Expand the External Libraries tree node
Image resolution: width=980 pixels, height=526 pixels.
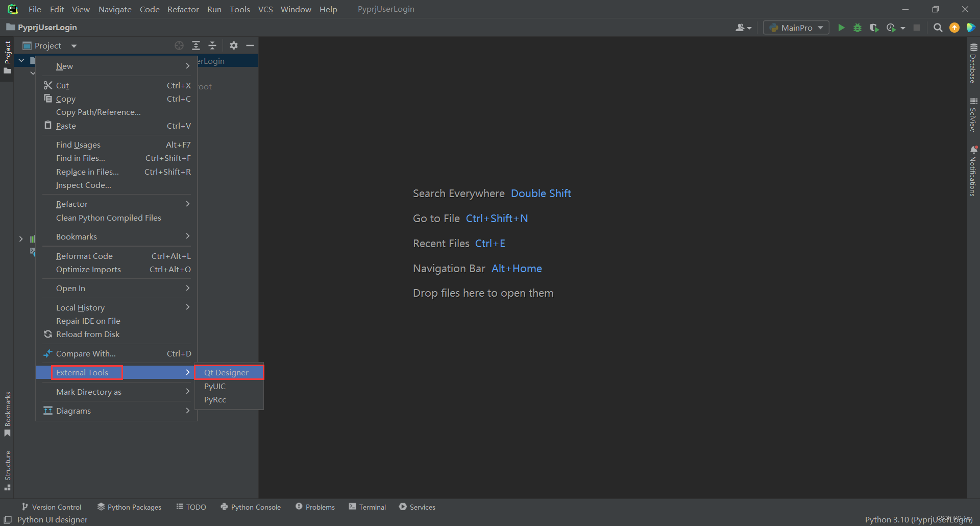pos(21,238)
